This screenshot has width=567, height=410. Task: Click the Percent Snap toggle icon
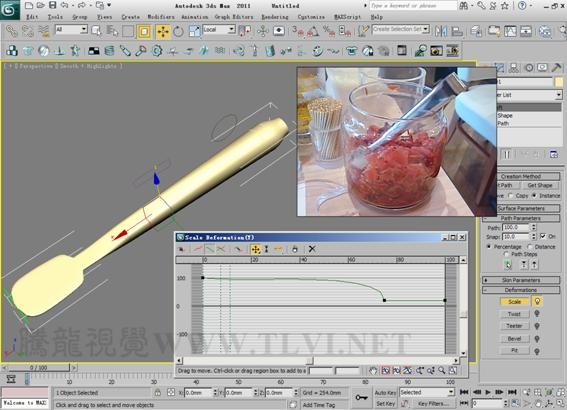[x=329, y=32]
